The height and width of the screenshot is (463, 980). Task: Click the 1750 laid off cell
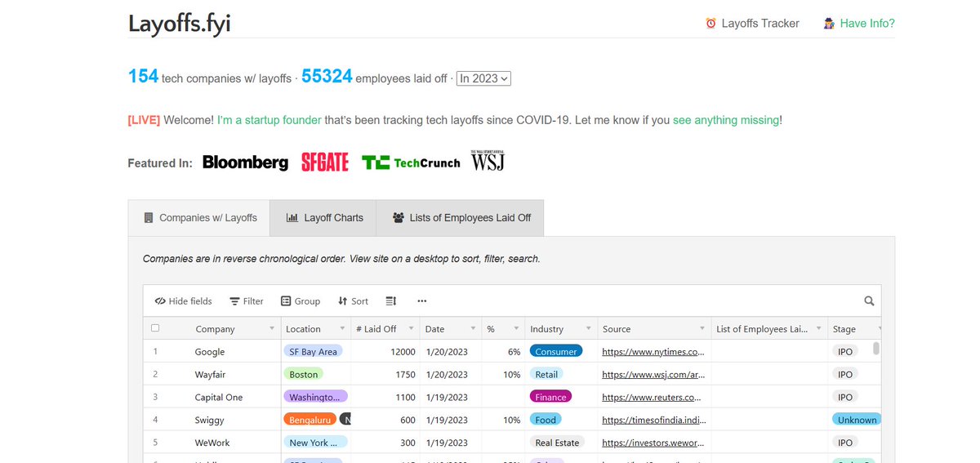point(385,375)
